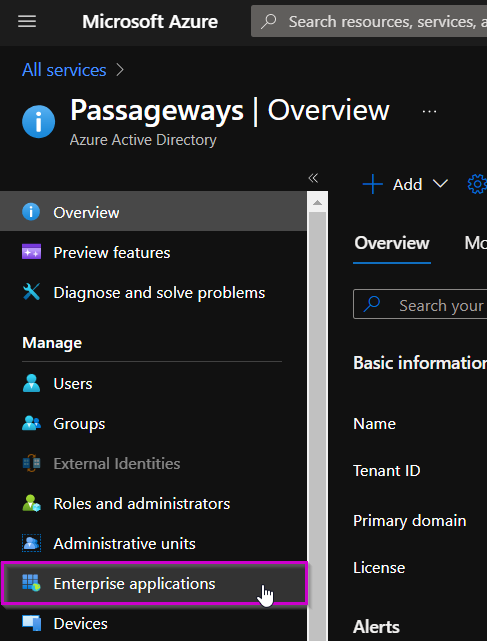Image resolution: width=487 pixels, height=641 pixels.
Task: Click the Tenant ID label
Action: click(x=386, y=471)
